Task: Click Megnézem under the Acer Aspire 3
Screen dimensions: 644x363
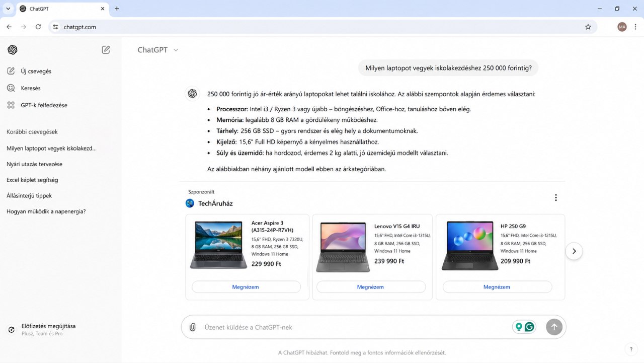Action: click(246, 287)
